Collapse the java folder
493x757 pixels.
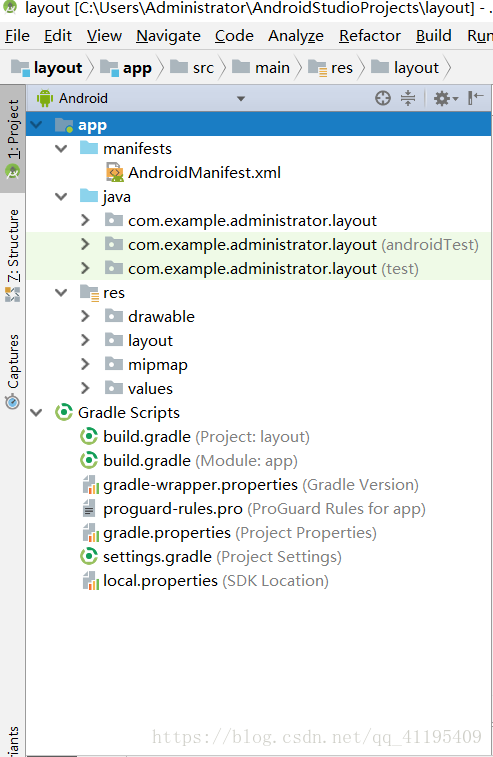(x=61, y=196)
